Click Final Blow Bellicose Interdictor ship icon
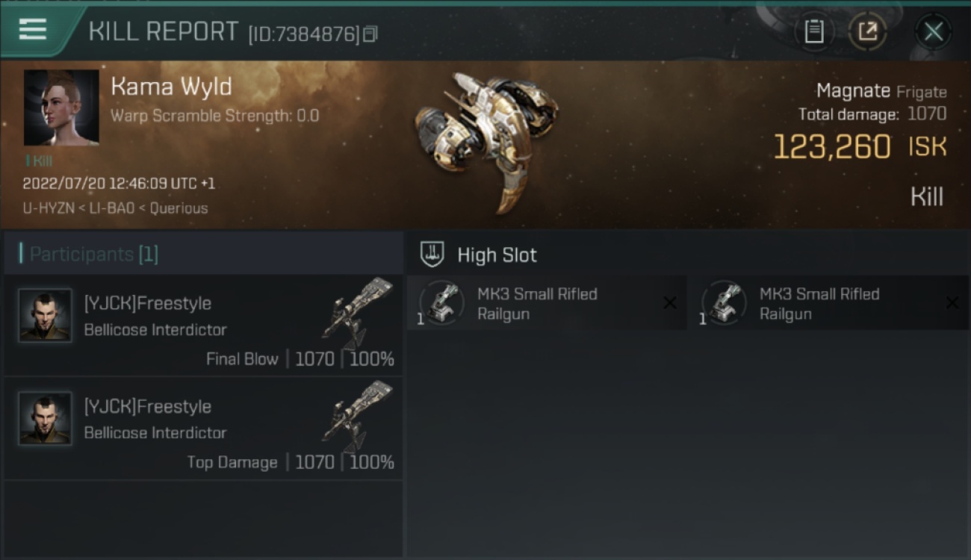Viewport: 971px width, 560px height. point(357,312)
